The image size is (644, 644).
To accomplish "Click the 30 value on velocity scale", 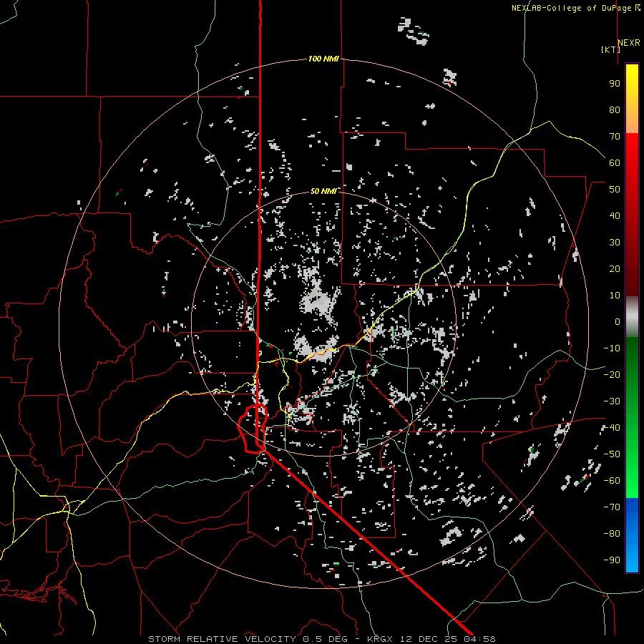I will coord(615,243).
